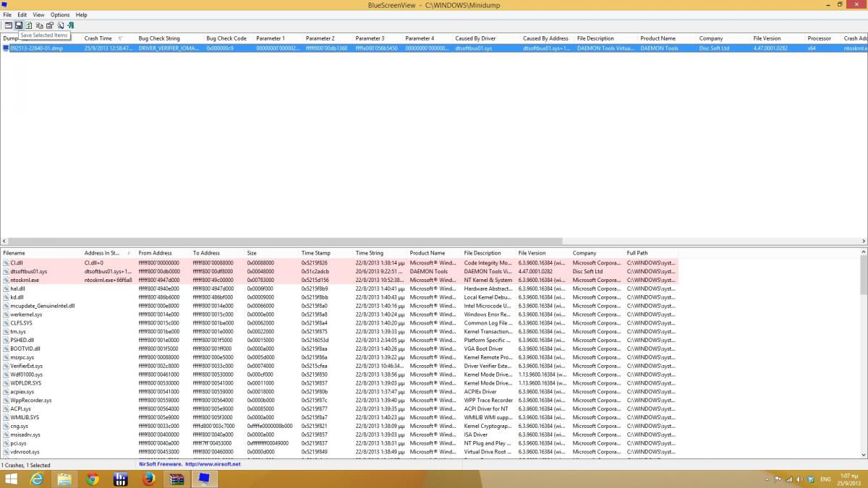Click the Save Selected Items toolbar icon
The image size is (868, 488).
tap(19, 25)
